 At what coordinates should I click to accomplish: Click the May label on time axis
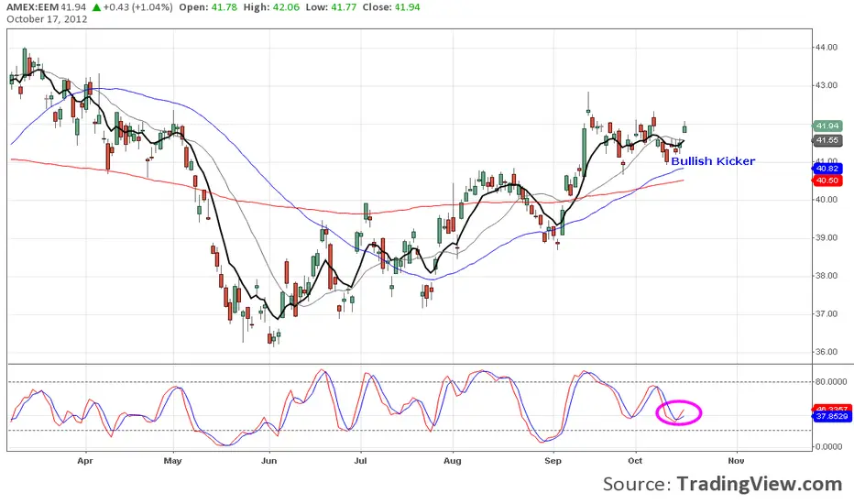point(172,461)
